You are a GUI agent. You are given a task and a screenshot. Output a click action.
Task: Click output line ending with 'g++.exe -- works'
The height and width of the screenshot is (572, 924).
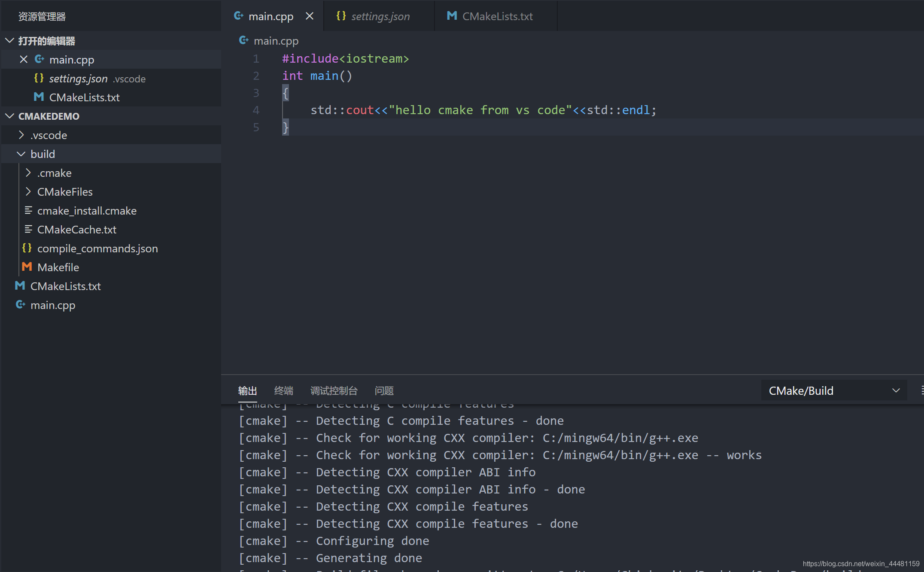(500, 455)
